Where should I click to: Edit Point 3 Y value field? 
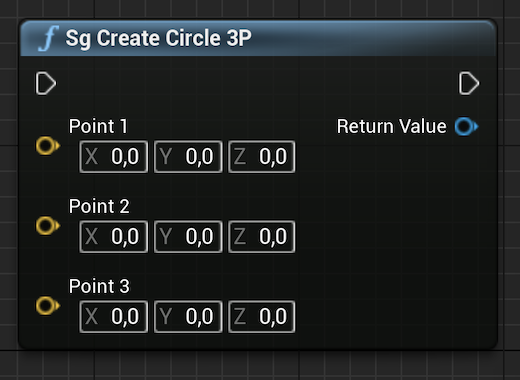(188, 317)
